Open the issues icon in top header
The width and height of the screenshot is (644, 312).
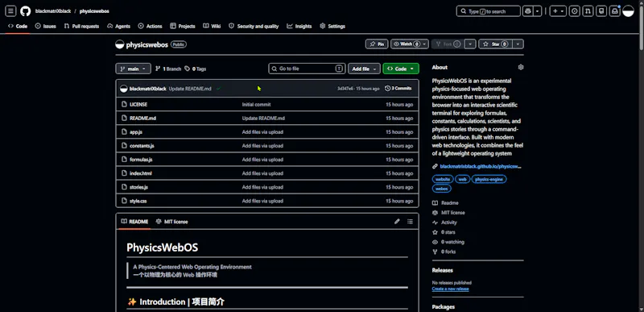point(575,11)
